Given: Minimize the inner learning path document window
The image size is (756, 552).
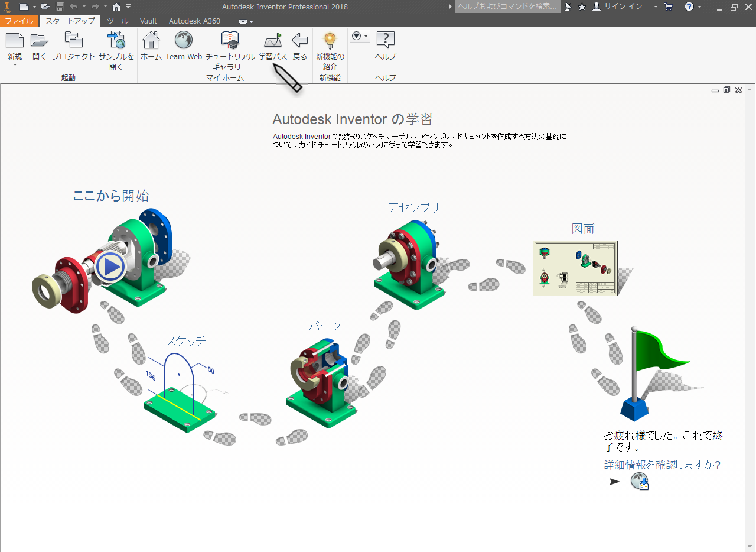Looking at the screenshot, I should tap(715, 90).
